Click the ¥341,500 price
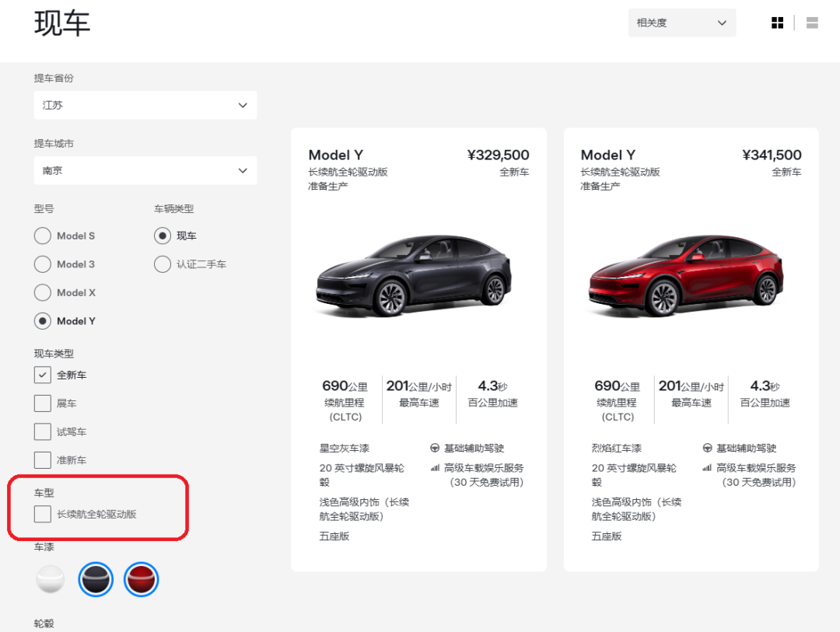Image resolution: width=840 pixels, height=632 pixels. [772, 155]
